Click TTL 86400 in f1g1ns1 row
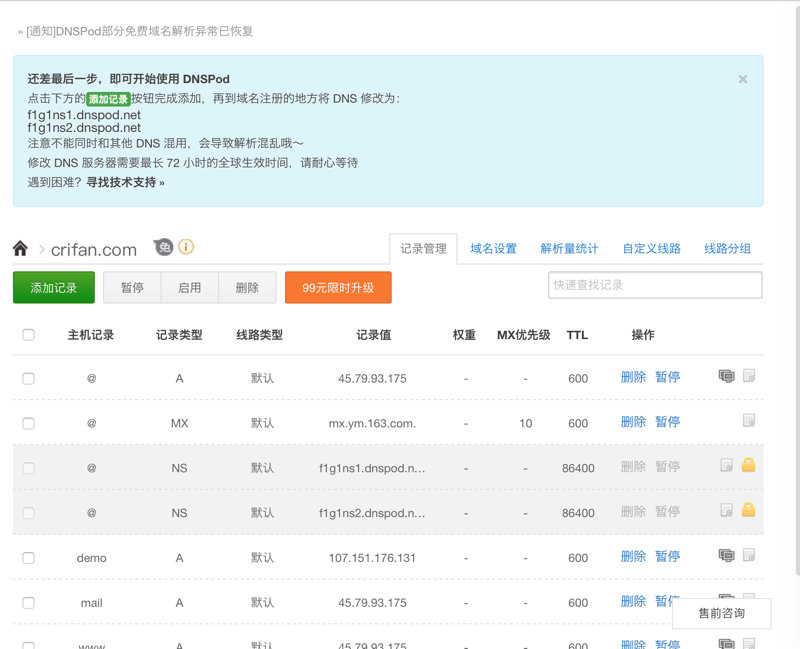Screen dimensions: 800x649 tap(578, 468)
